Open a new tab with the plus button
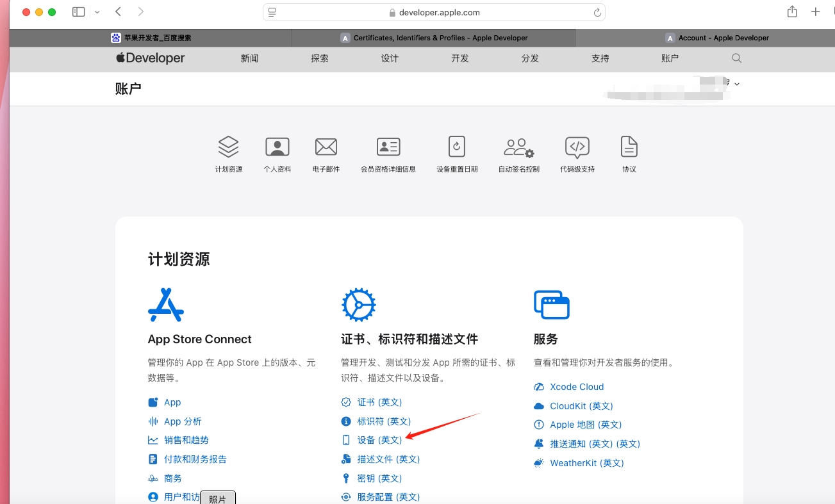Screen dimensions: 835x504 point(816,12)
